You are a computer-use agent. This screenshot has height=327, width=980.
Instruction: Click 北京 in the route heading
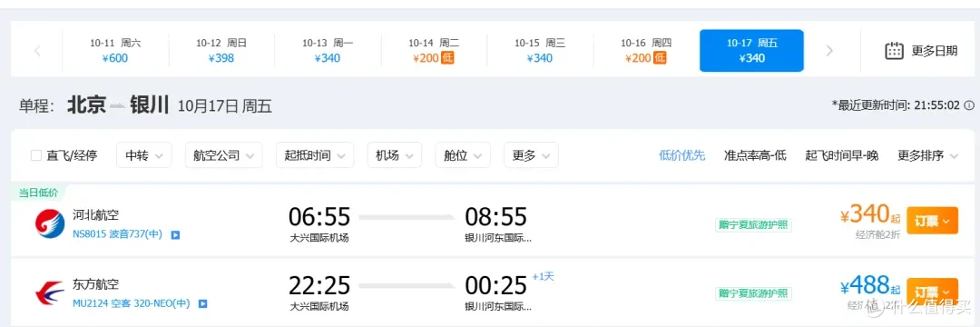(86, 104)
